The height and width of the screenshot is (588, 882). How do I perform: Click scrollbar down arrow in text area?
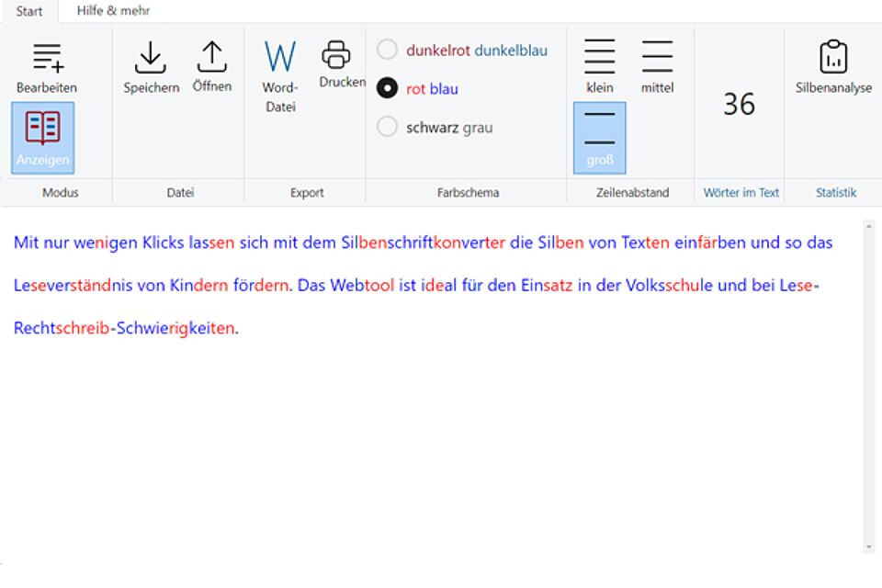[869, 547]
